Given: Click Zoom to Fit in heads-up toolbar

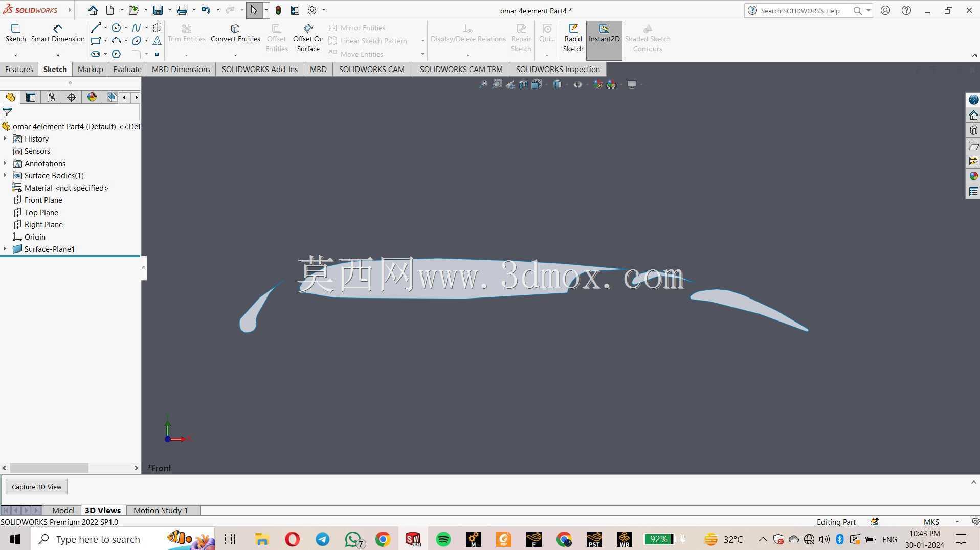Looking at the screenshot, I should [x=483, y=84].
